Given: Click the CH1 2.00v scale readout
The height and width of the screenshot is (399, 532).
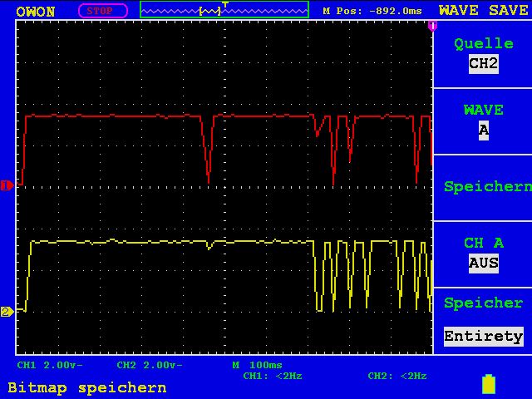Looking at the screenshot, I should (x=50, y=365).
